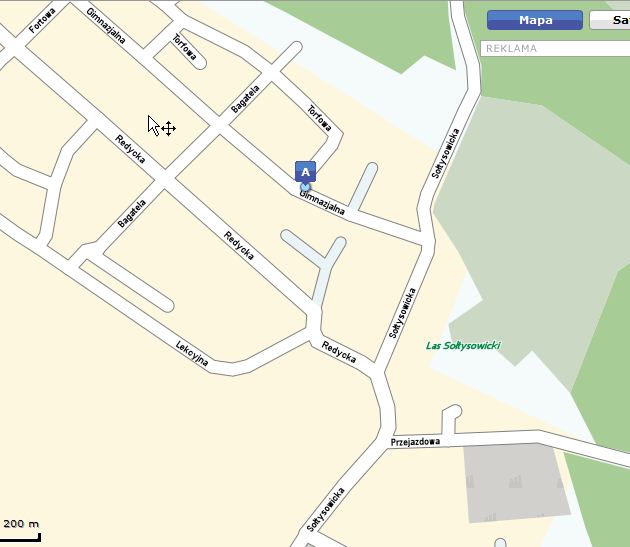The image size is (630, 547).
Task: Click the Y-shaped light blue path
Action: 317,261
